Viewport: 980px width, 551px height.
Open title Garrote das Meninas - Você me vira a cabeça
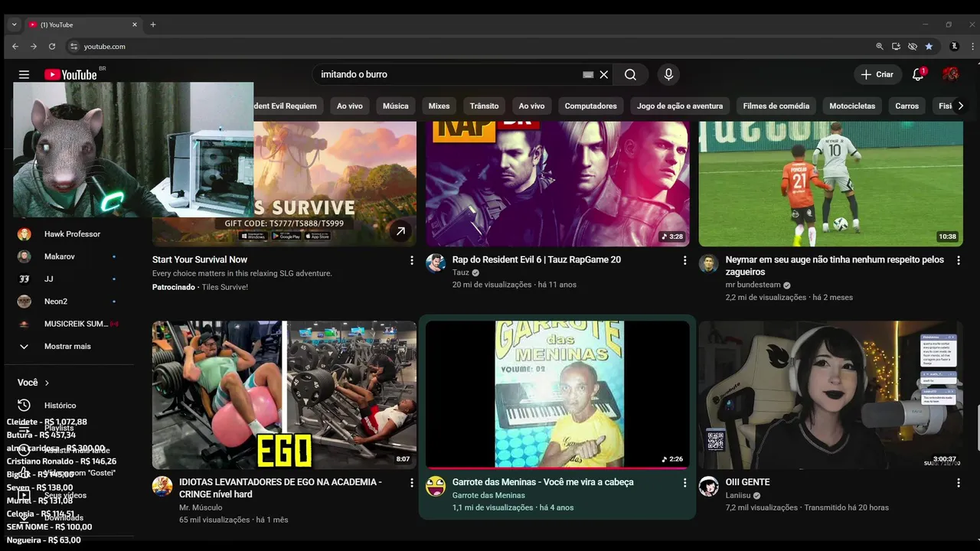point(543,482)
